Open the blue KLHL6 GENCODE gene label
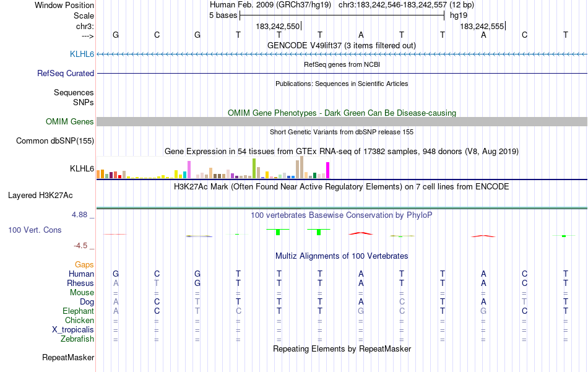Screen dimensions: 588x372 pos(82,54)
